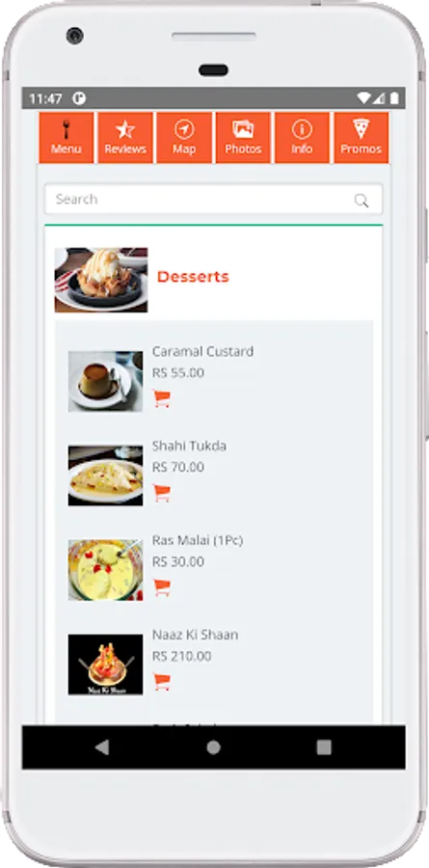Screen dimensions: 429x868
Task: Open the Menu tab with fork icon
Action: coord(67,138)
